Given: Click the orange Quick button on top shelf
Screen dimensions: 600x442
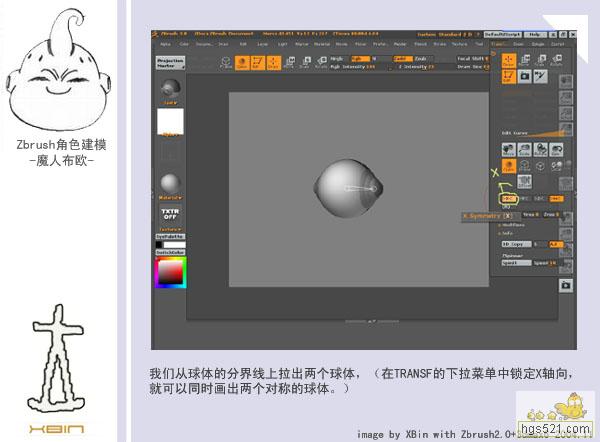Looking at the screenshot, I should [241, 62].
